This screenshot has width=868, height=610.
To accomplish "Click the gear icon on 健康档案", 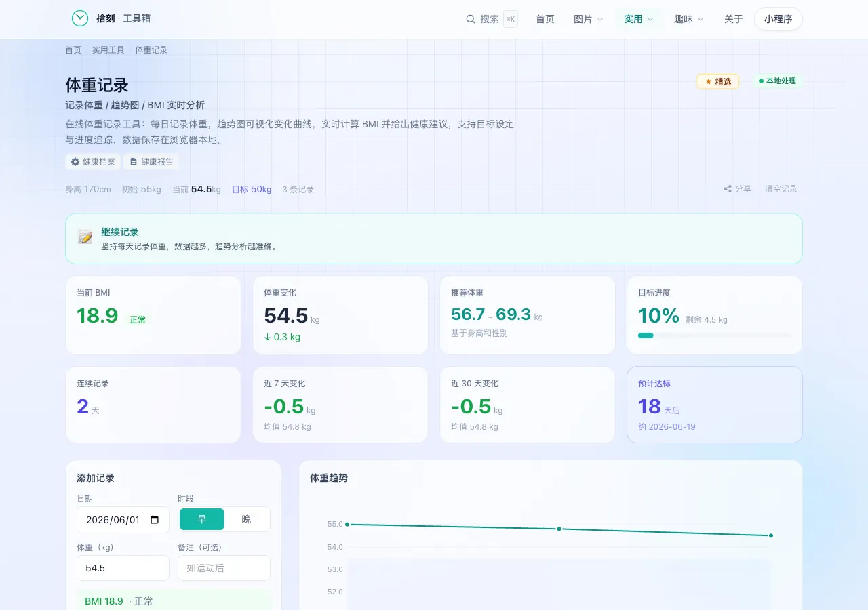I will click(75, 162).
